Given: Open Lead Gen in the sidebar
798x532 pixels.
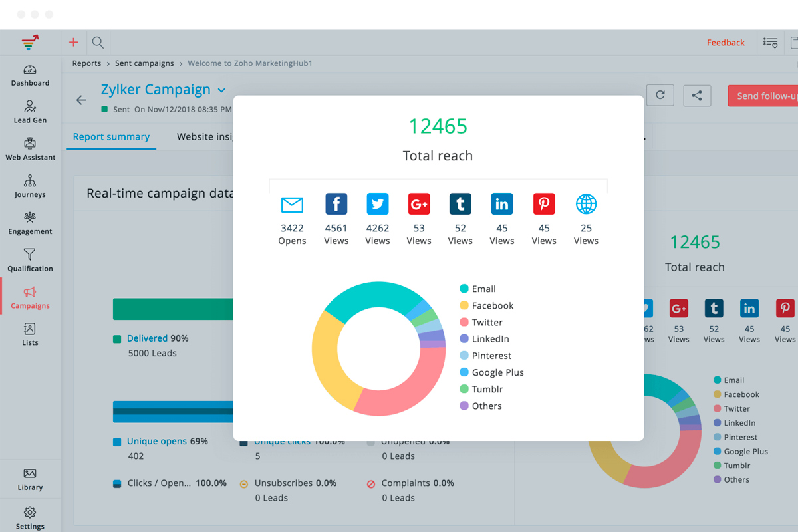Looking at the screenshot, I should point(30,112).
